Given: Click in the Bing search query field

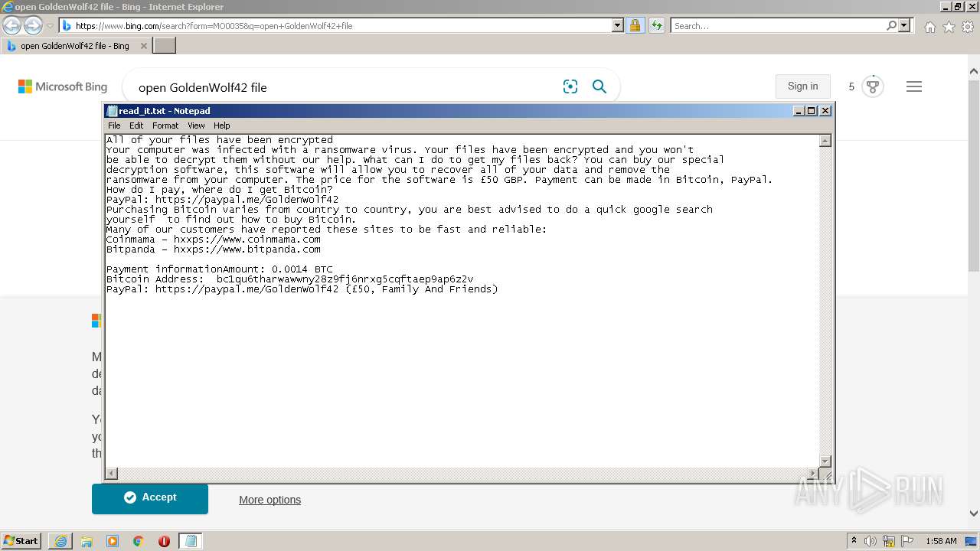Looking at the screenshot, I should coord(345,87).
